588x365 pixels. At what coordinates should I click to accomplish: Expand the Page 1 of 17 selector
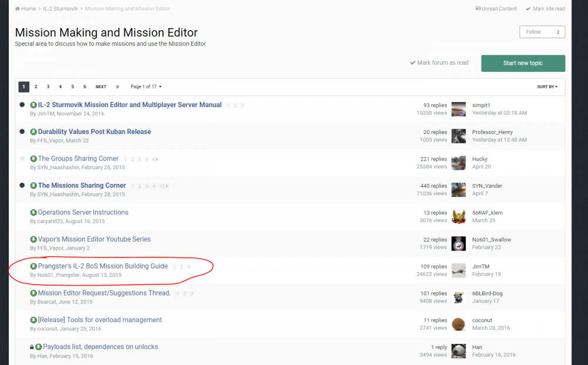tap(146, 87)
